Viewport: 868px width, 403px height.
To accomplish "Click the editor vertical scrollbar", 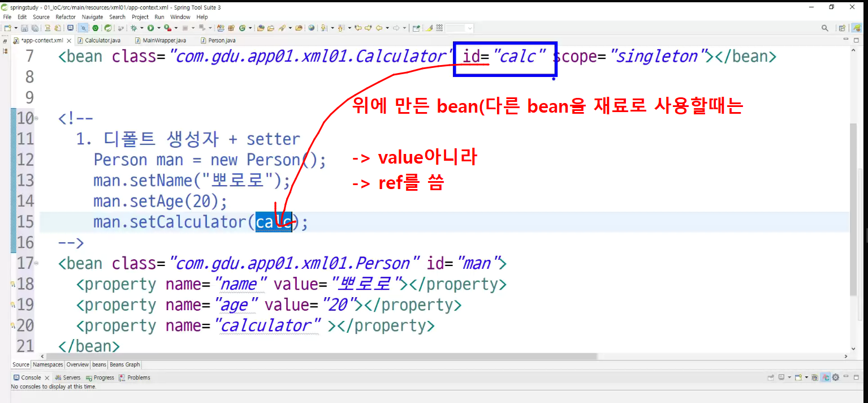I will [x=854, y=209].
